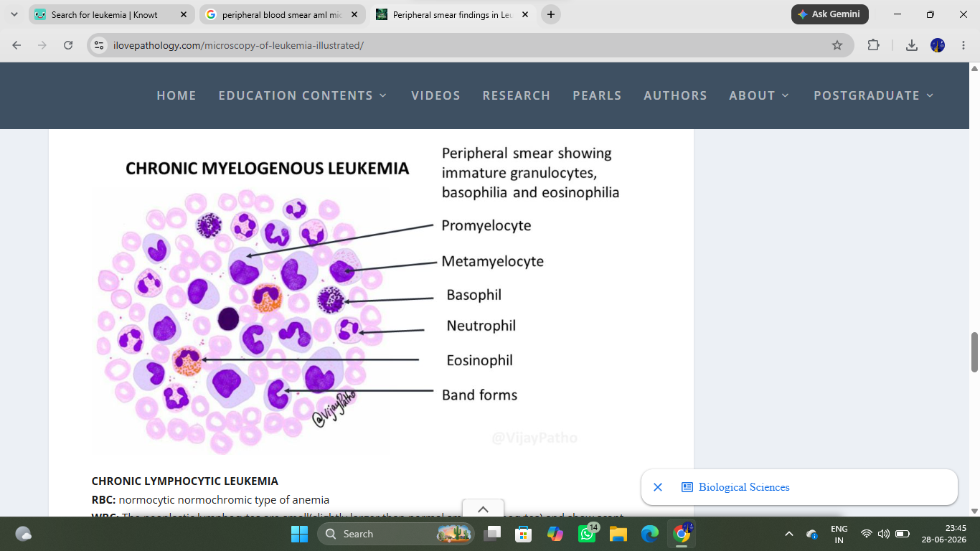Open the volume speaker tray icon
The height and width of the screenshot is (551, 980).
point(884,534)
